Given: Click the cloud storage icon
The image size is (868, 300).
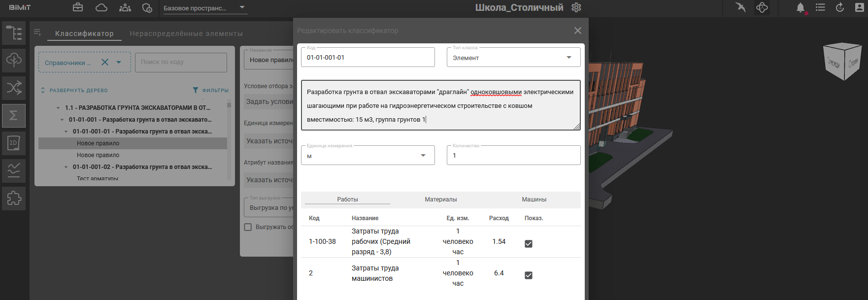Looking at the screenshot, I should click(x=101, y=7).
